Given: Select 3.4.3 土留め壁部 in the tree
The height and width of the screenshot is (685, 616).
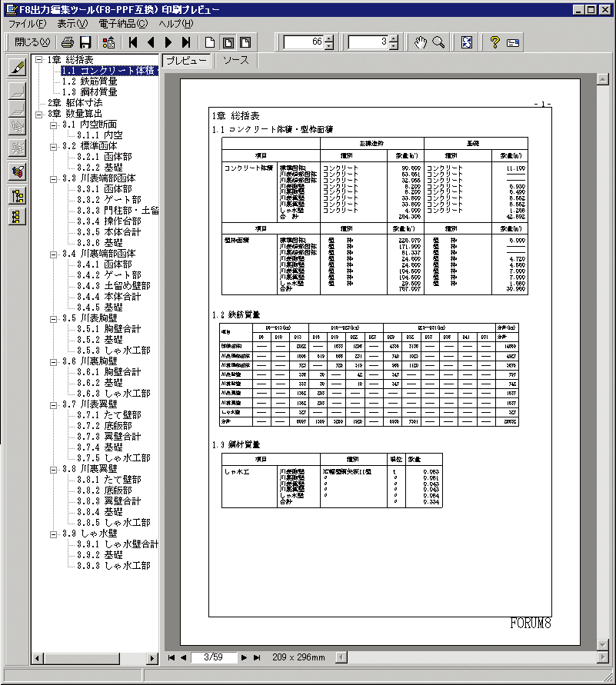Looking at the screenshot, I should click(x=114, y=286).
